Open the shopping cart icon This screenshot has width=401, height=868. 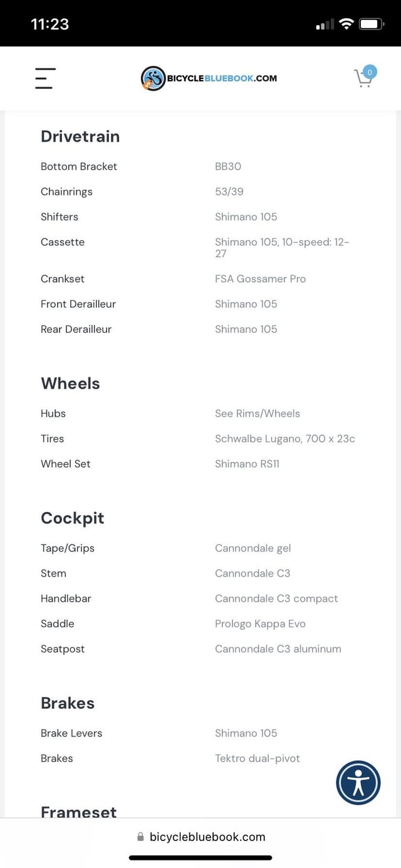[363, 79]
